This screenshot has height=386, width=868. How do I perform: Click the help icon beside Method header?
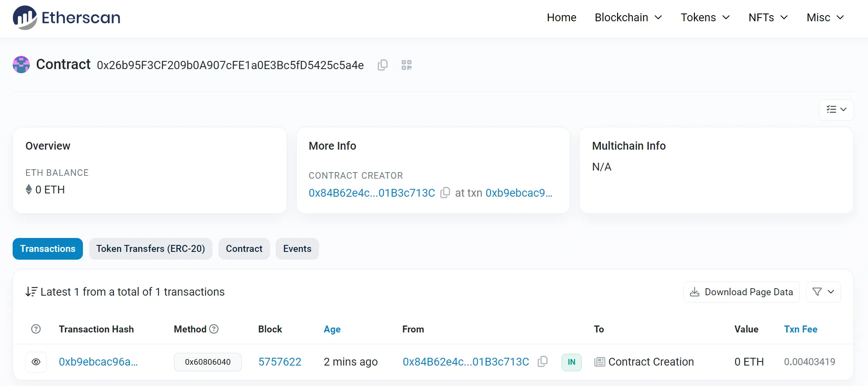tap(214, 329)
